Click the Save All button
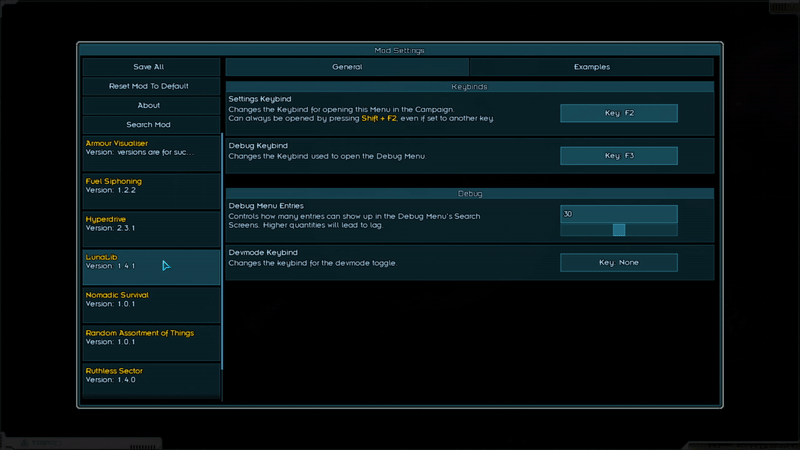 click(149, 67)
